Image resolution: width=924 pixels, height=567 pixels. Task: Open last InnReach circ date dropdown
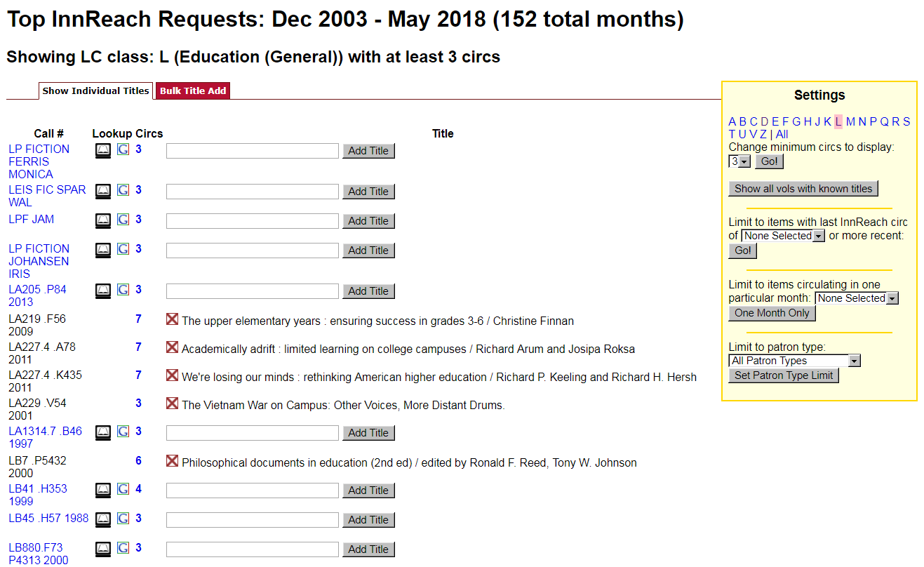783,236
